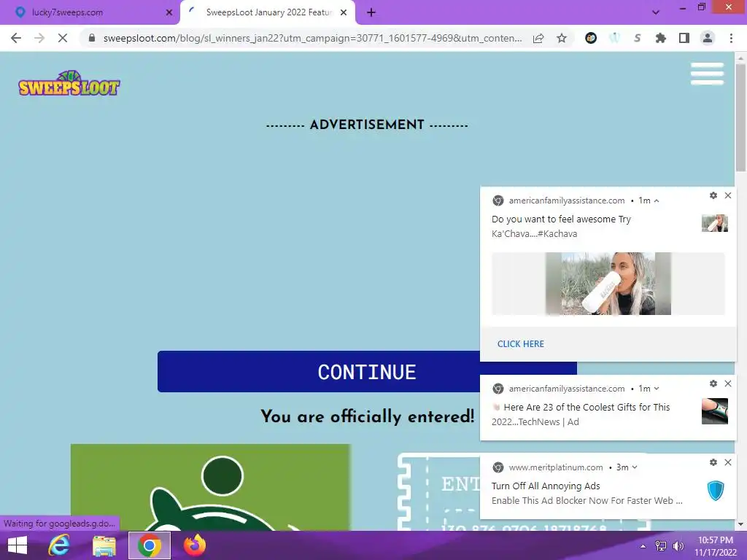The height and width of the screenshot is (560, 747).
Task: Launch Firefox from taskbar
Action: 194,545
